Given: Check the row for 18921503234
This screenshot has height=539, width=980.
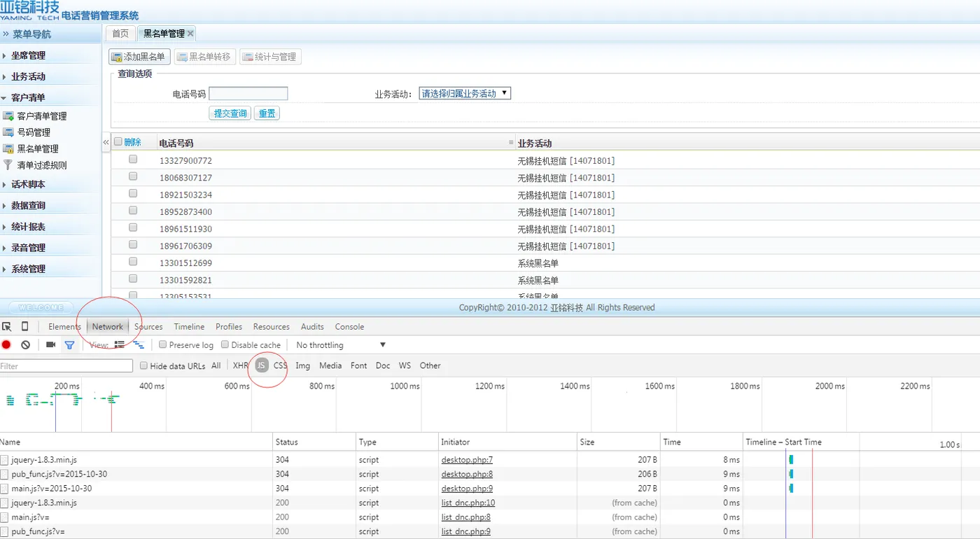Looking at the screenshot, I should [x=133, y=194].
